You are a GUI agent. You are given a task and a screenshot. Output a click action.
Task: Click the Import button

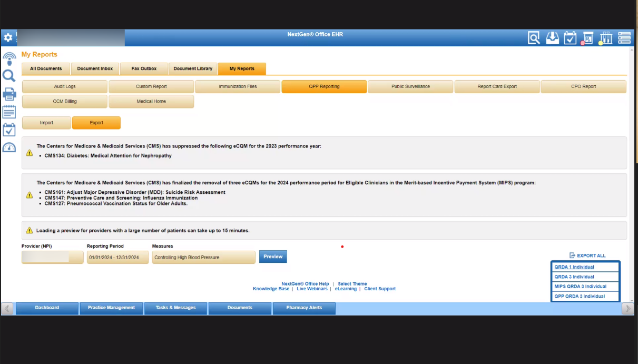(46, 123)
